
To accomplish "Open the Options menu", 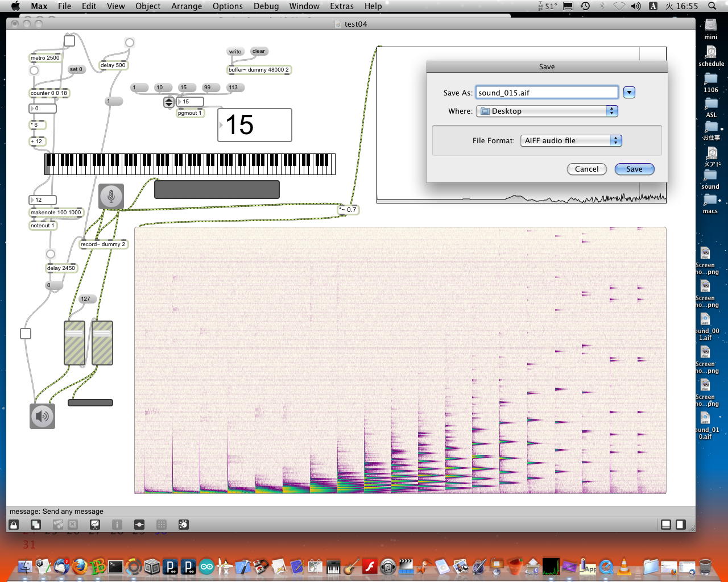I will 227,6.
